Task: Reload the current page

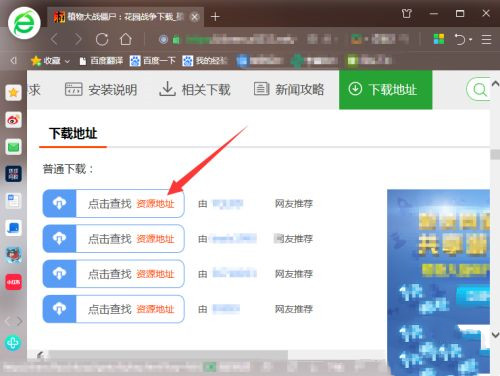Action: [x=102, y=40]
